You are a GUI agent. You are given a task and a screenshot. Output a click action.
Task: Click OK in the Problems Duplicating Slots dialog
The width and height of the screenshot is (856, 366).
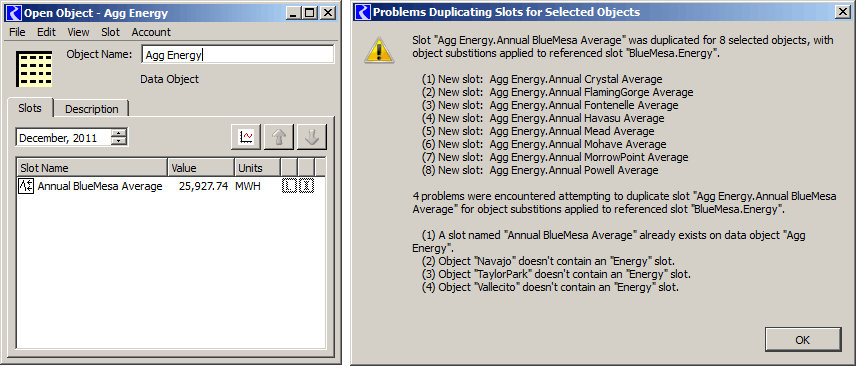tap(802, 340)
